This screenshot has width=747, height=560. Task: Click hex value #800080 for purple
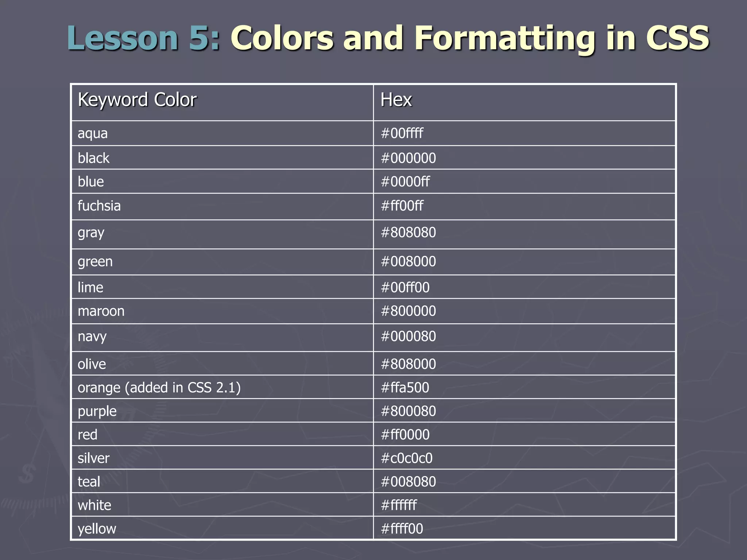pos(408,411)
